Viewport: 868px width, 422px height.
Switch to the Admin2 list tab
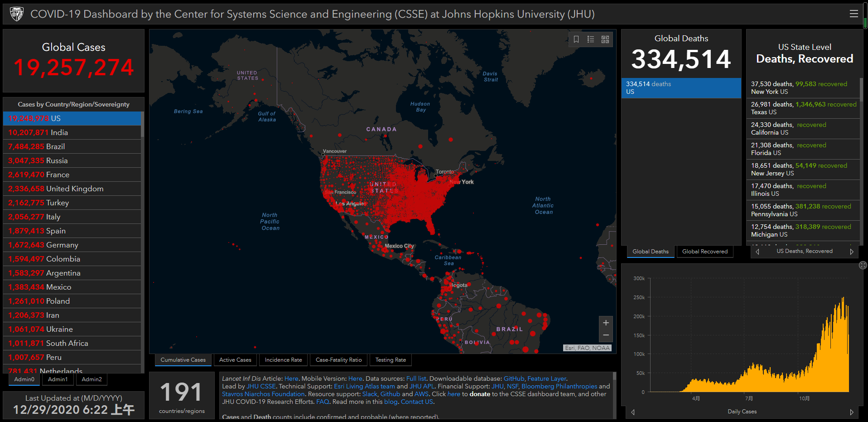click(92, 379)
